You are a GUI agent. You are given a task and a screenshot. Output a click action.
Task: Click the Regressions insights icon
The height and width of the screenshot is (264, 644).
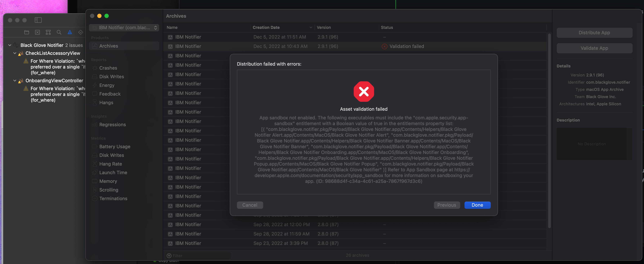(95, 124)
